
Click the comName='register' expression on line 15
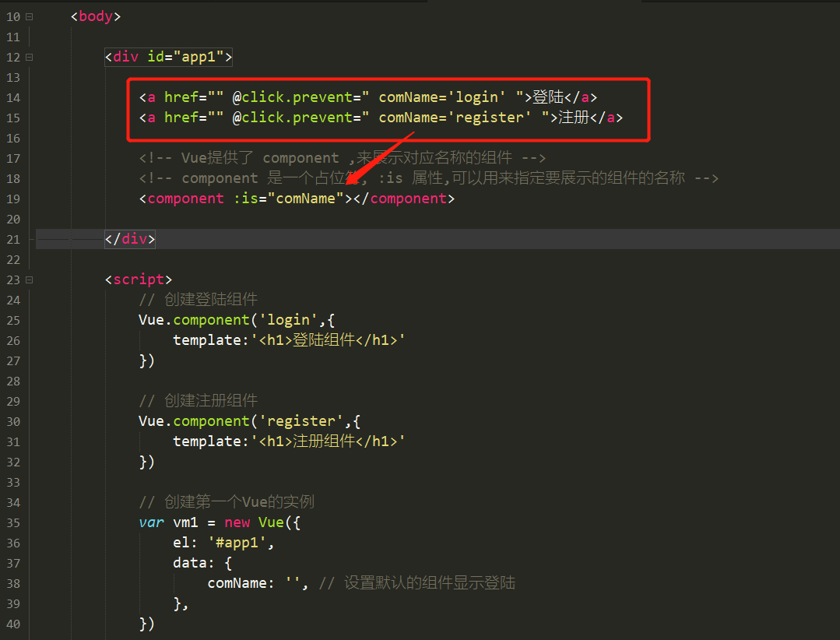(455, 118)
